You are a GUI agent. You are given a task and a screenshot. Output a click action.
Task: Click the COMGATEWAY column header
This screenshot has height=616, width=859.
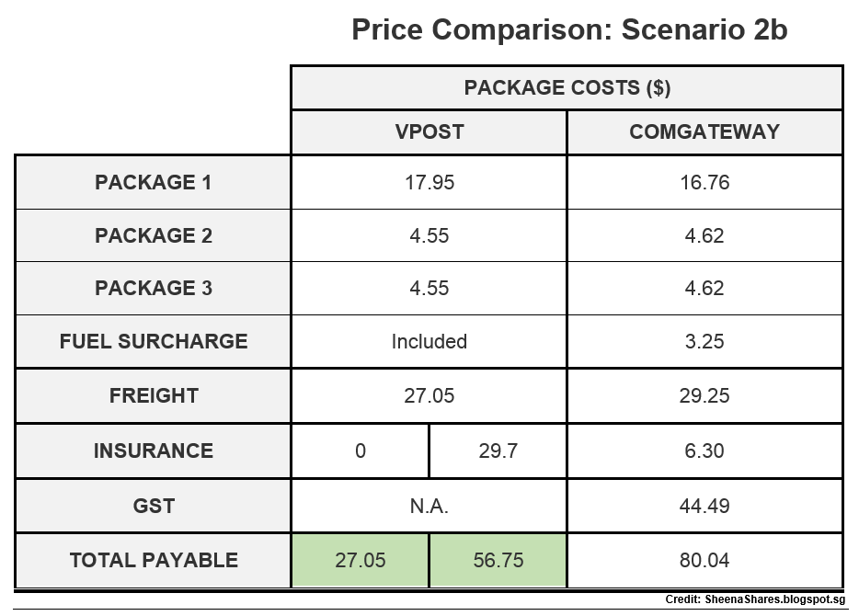click(x=704, y=132)
